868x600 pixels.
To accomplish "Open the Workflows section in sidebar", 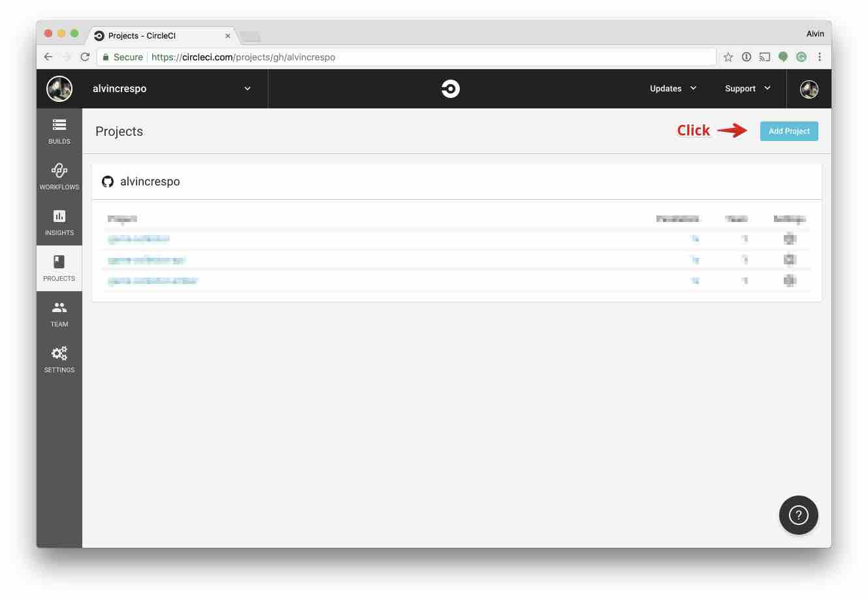I will tap(59, 177).
